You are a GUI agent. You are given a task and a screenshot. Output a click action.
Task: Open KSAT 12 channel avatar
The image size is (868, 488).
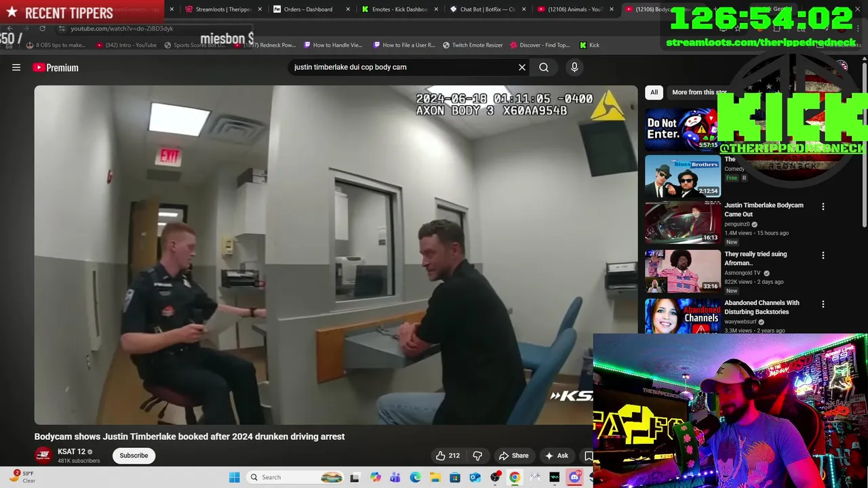point(43,455)
